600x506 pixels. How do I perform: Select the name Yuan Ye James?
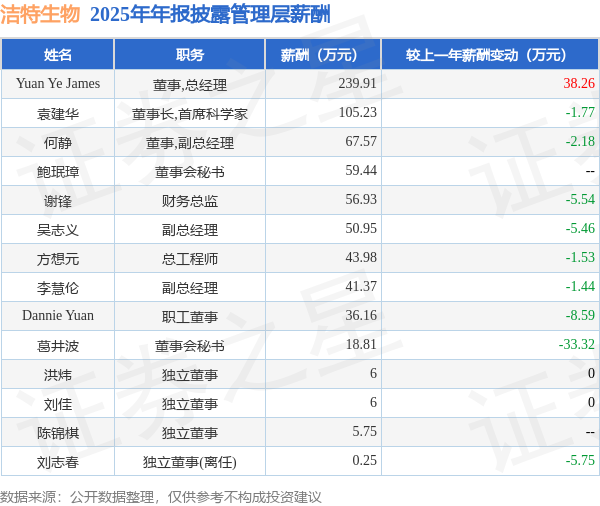[58, 83]
